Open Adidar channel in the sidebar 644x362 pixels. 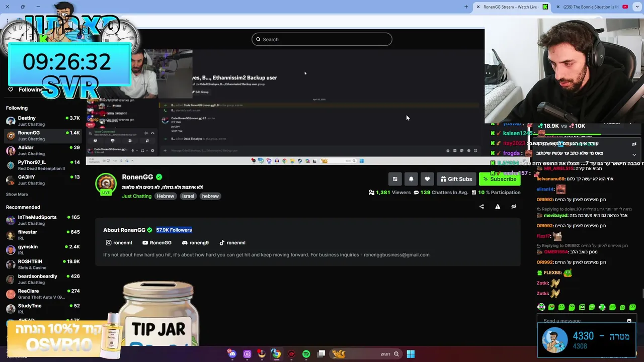coord(43,150)
